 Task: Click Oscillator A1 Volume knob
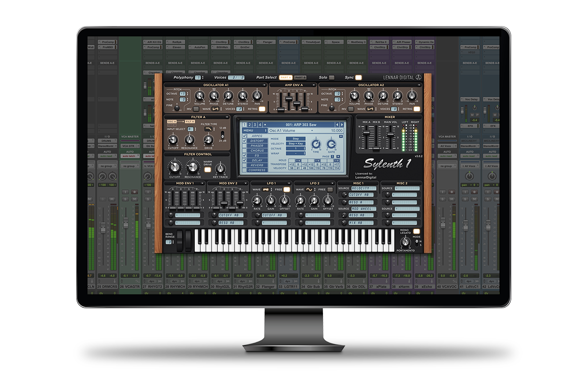coord(200,96)
